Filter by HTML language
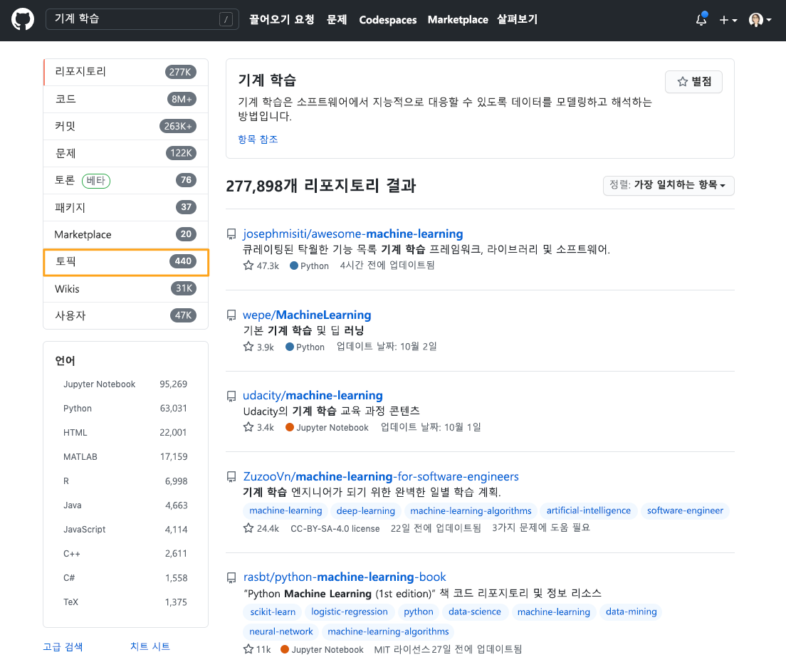 pos(125,433)
